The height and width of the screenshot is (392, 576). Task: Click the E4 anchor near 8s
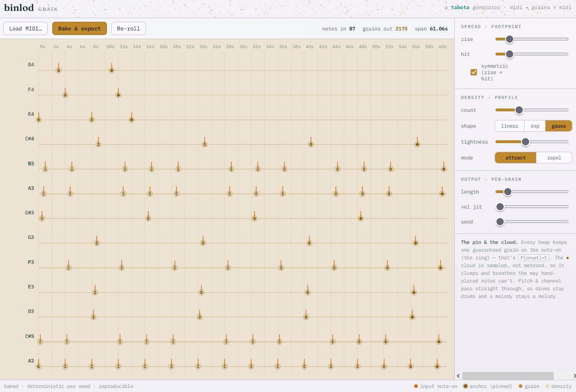[92, 120]
